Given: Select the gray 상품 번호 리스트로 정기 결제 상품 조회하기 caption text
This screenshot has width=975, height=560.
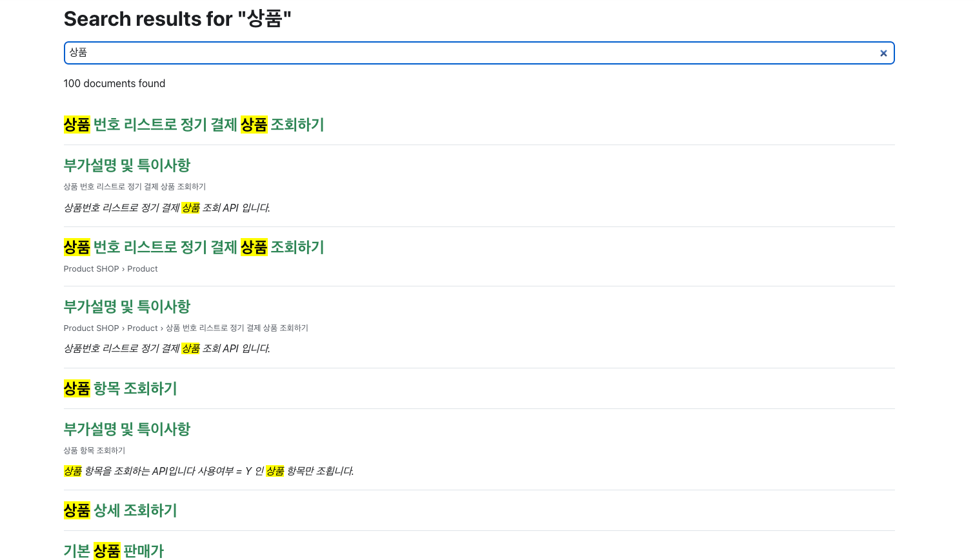Looking at the screenshot, I should pyautogui.click(x=135, y=186).
